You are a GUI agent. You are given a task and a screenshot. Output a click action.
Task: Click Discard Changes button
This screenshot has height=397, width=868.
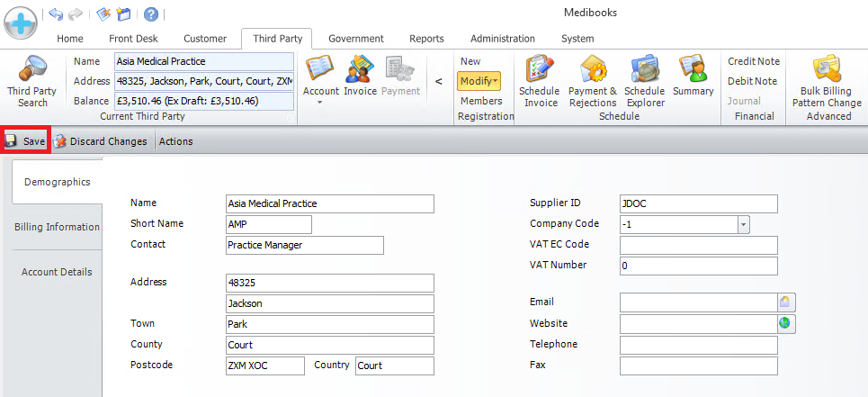100,141
